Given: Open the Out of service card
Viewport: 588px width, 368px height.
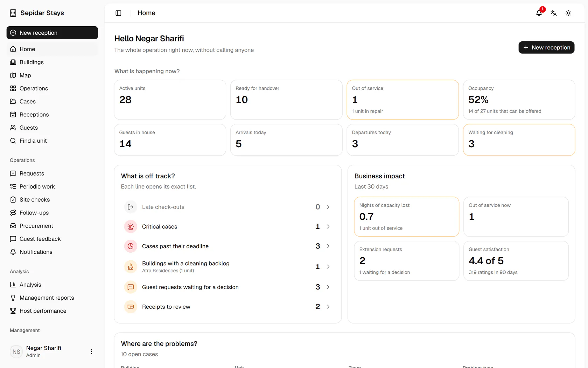Looking at the screenshot, I should (402, 100).
